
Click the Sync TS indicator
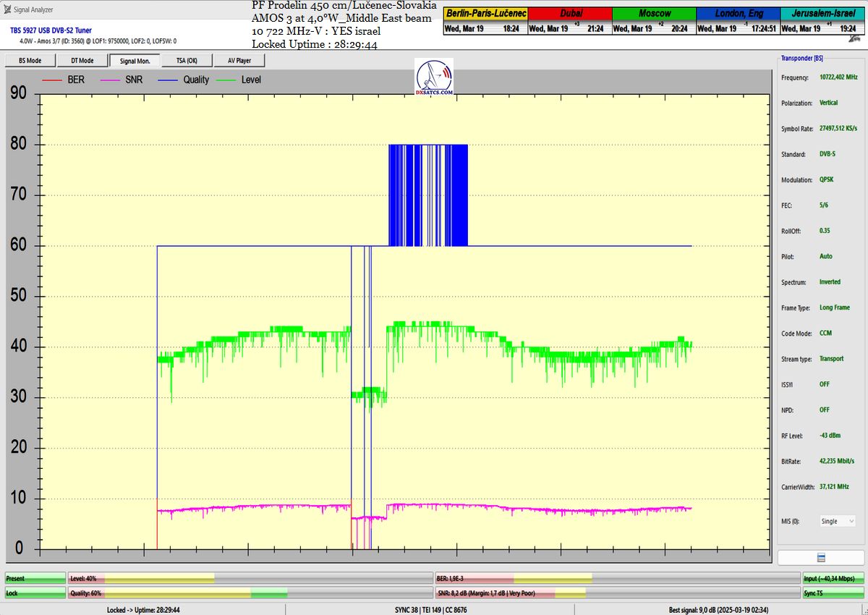point(833,593)
